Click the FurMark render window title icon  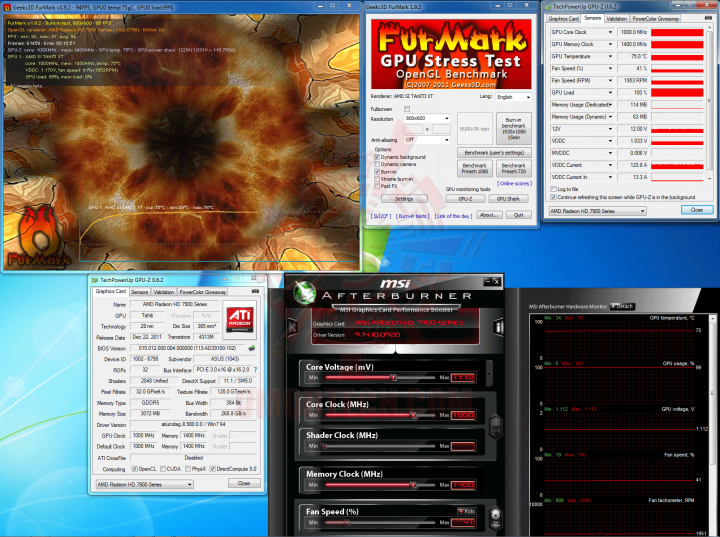click(x=7, y=7)
